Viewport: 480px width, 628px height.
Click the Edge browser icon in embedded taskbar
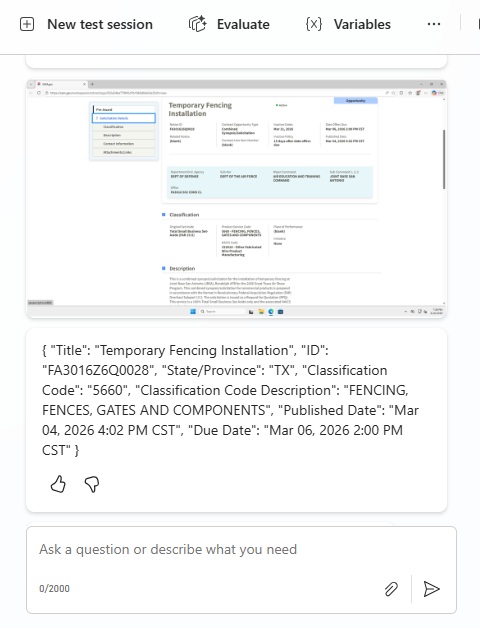coord(271,311)
